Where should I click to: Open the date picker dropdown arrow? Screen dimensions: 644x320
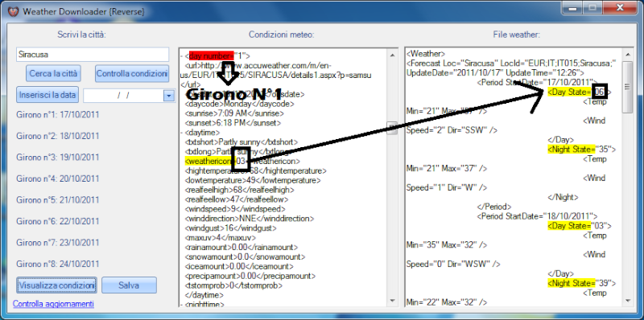click(x=169, y=96)
